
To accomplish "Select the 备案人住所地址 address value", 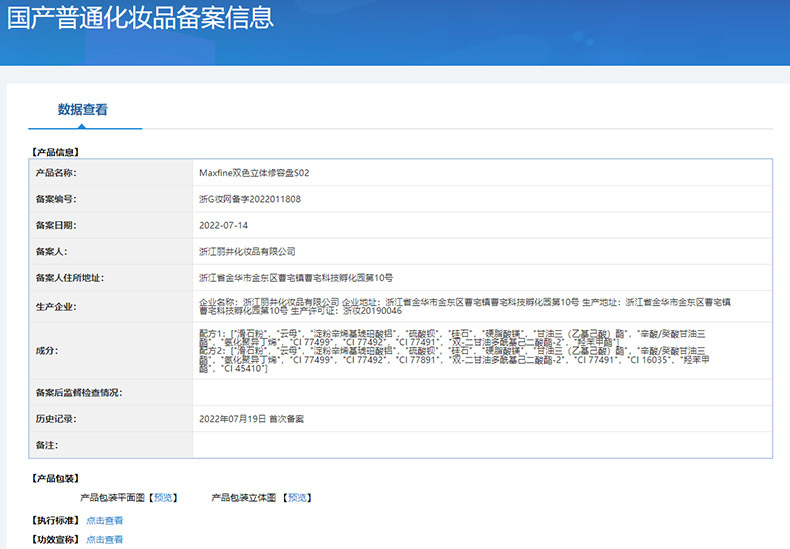I will click(296, 278).
